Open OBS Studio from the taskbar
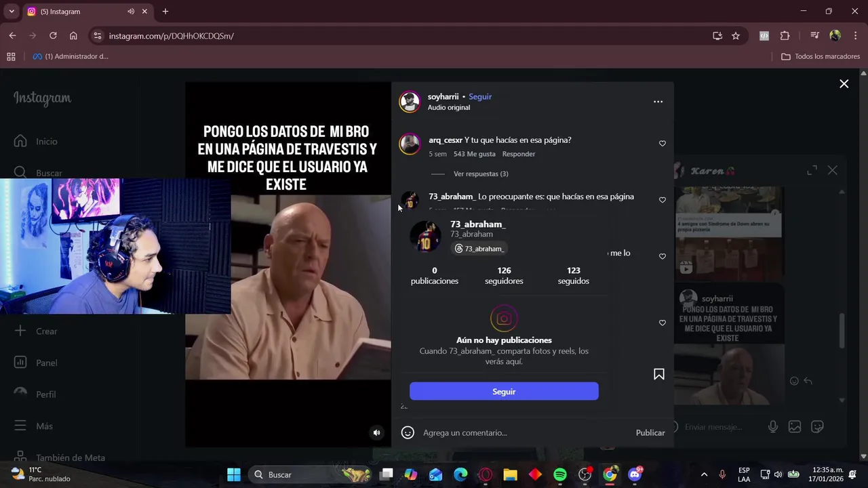This screenshot has width=868, height=488. 585,474
